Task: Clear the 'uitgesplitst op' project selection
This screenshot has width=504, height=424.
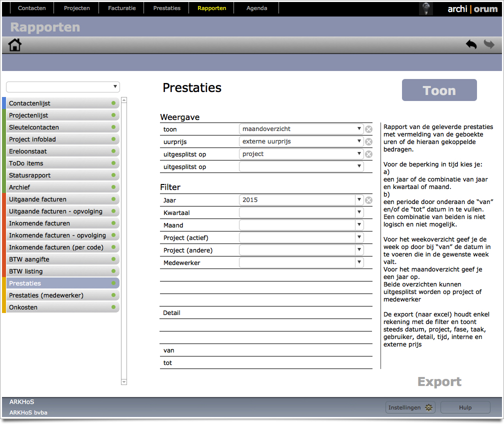Action: coord(368,154)
